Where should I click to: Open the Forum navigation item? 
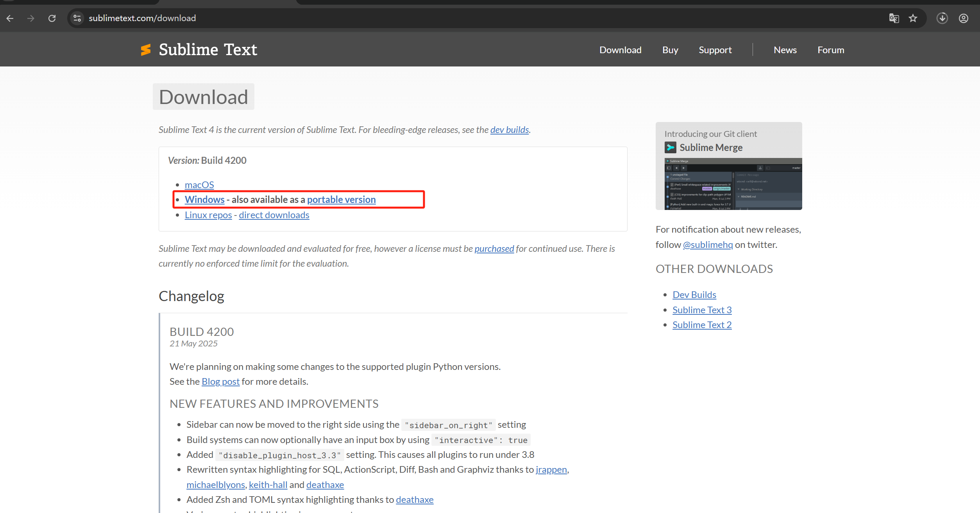pos(831,50)
